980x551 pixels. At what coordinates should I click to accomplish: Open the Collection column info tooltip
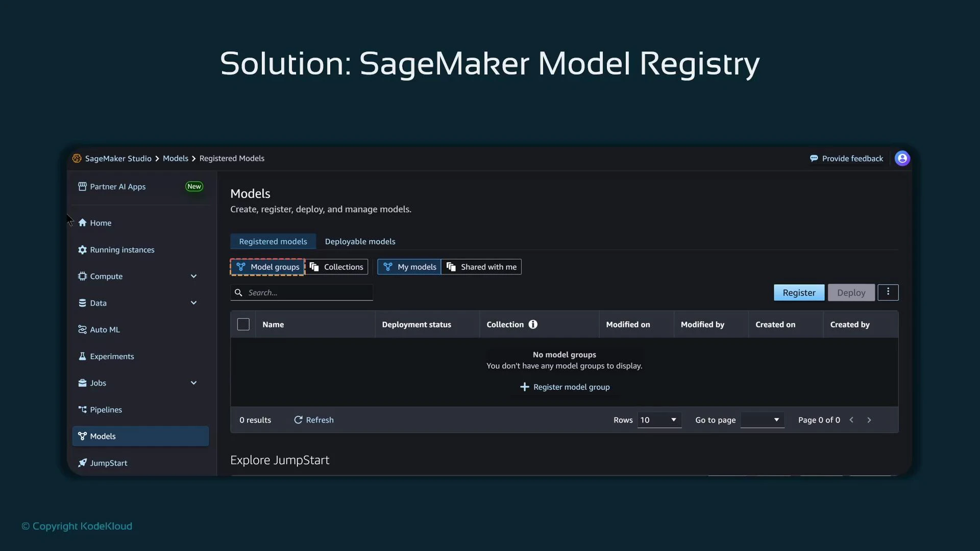(x=532, y=324)
